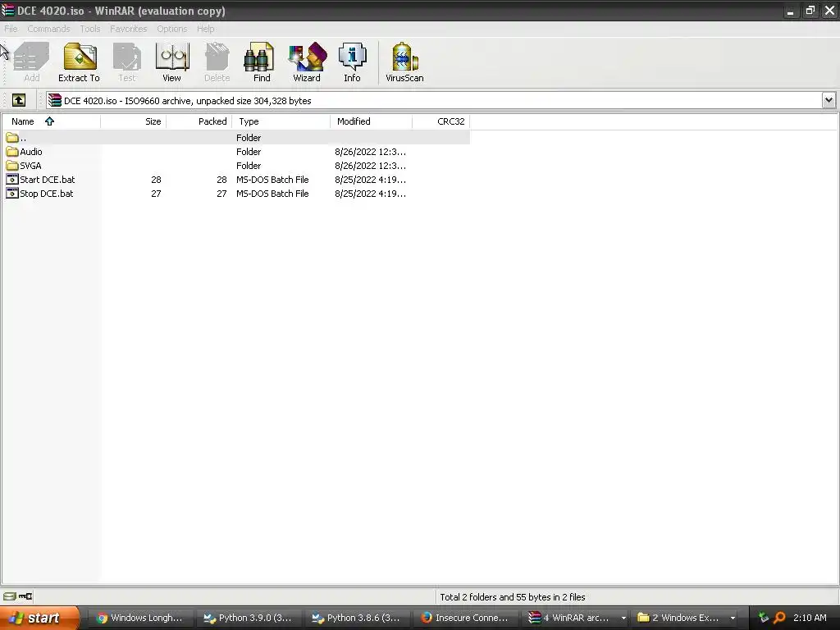Select the Stop DCE.bat file name
Screen dimensions: 840x630
pyautogui.click(x=47, y=194)
